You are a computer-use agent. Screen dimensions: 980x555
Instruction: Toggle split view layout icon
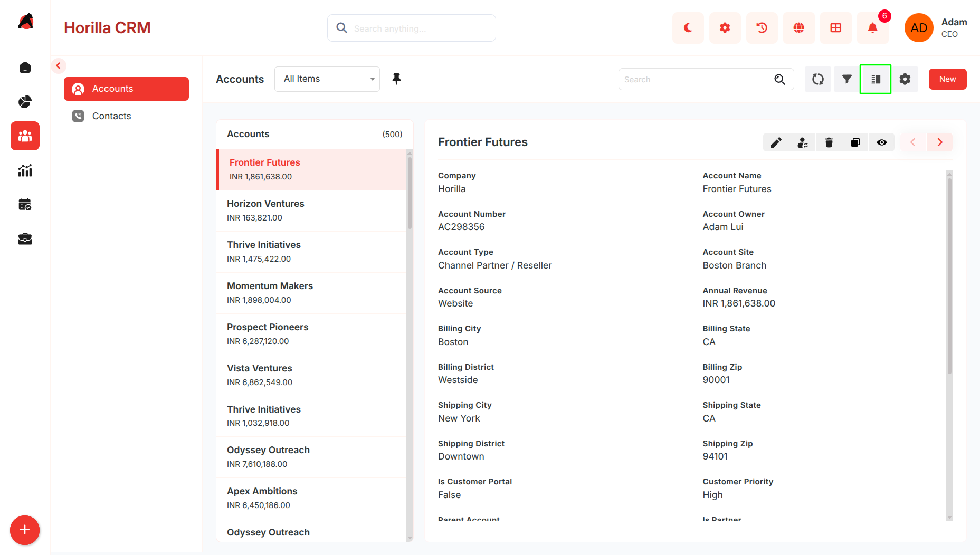pos(876,79)
